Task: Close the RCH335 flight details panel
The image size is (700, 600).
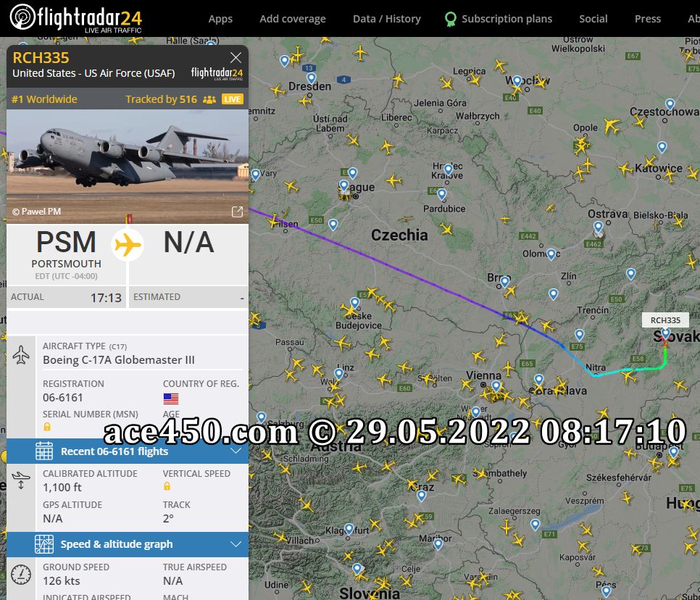Action: [236, 57]
